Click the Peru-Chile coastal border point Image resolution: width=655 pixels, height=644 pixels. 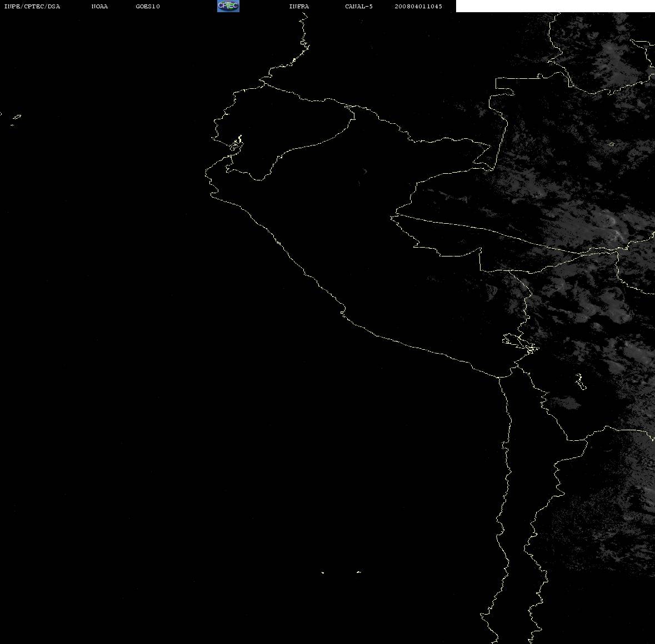(499, 377)
